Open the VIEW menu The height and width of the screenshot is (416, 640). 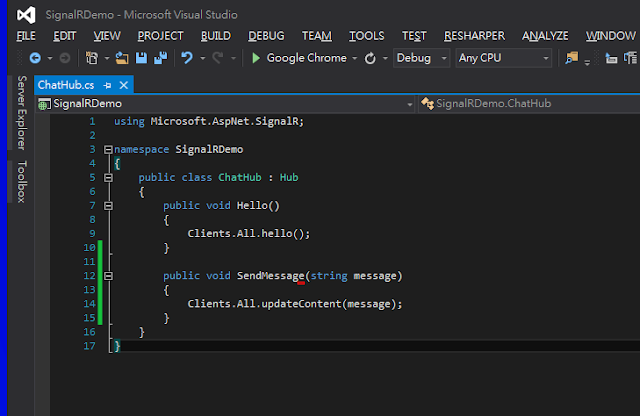pos(107,36)
